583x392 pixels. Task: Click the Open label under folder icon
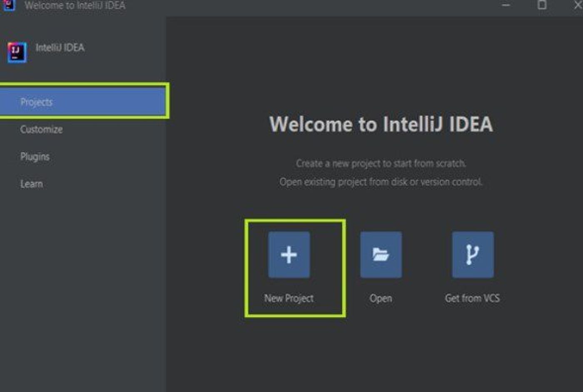381,299
